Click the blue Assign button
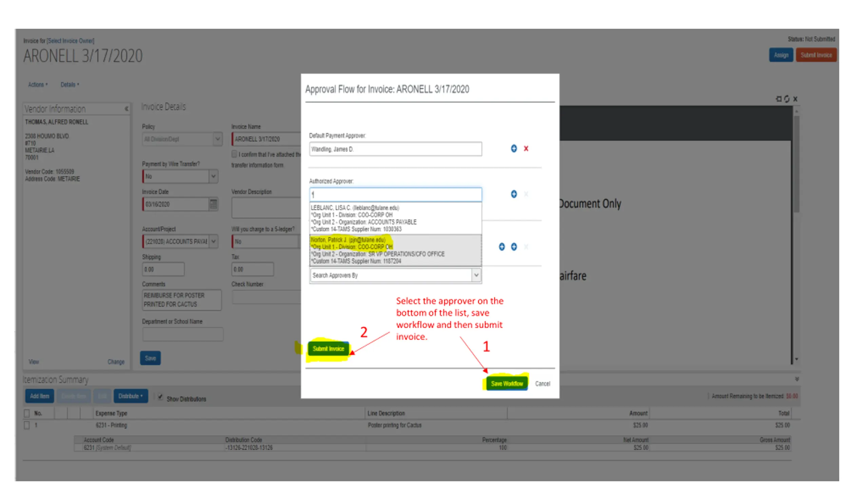This screenshot has height=488, width=868. click(x=781, y=55)
